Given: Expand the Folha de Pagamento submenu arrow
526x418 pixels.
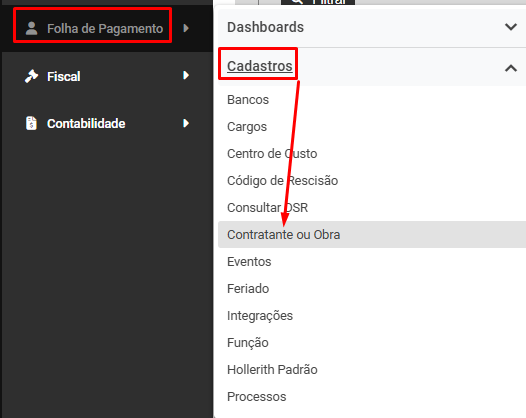Looking at the screenshot, I should tap(186, 28).
